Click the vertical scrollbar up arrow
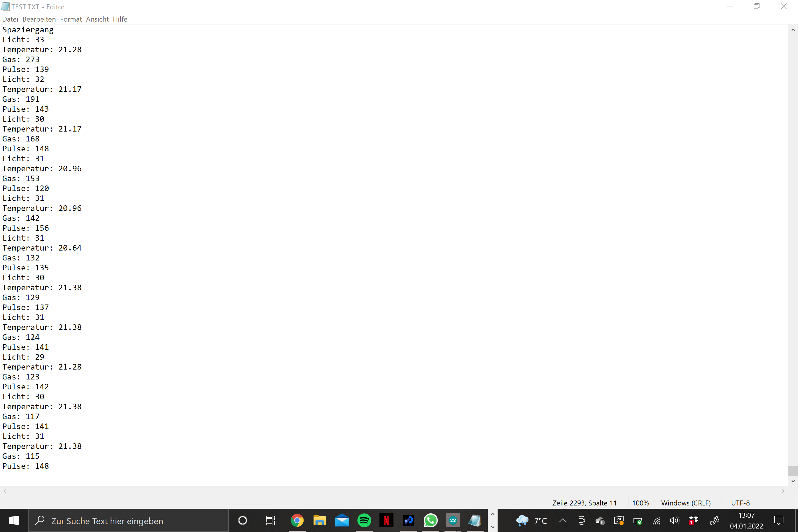 [793, 30]
